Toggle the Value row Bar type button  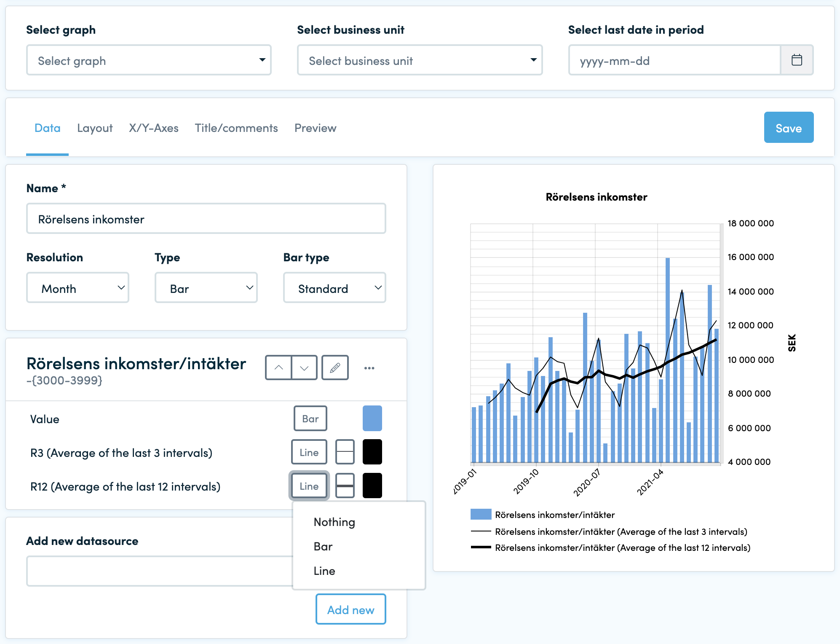(x=310, y=418)
